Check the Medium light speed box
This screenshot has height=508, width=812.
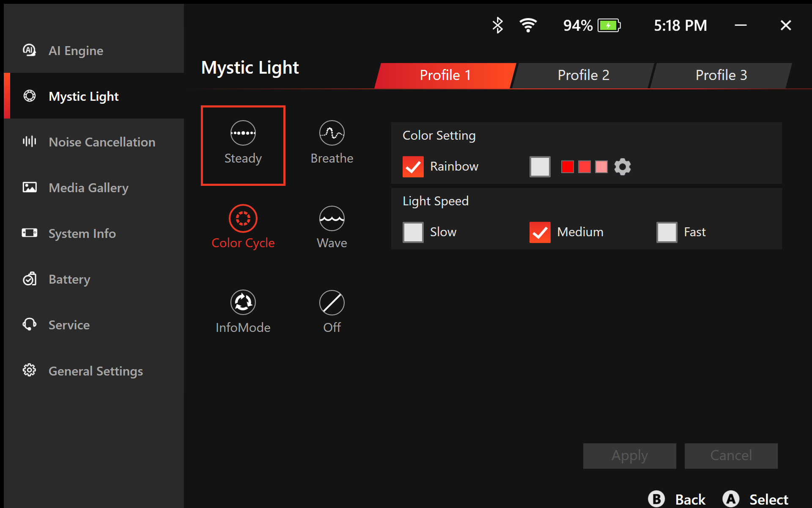coord(540,232)
